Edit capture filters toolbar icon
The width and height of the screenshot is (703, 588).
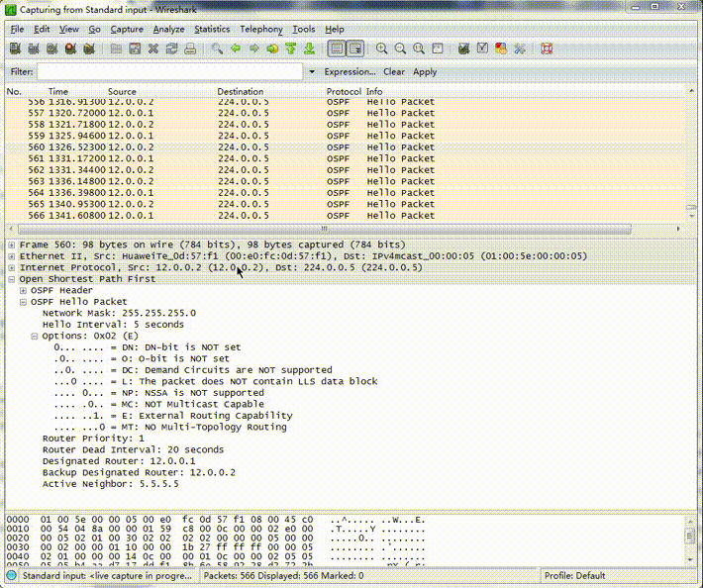click(464, 49)
